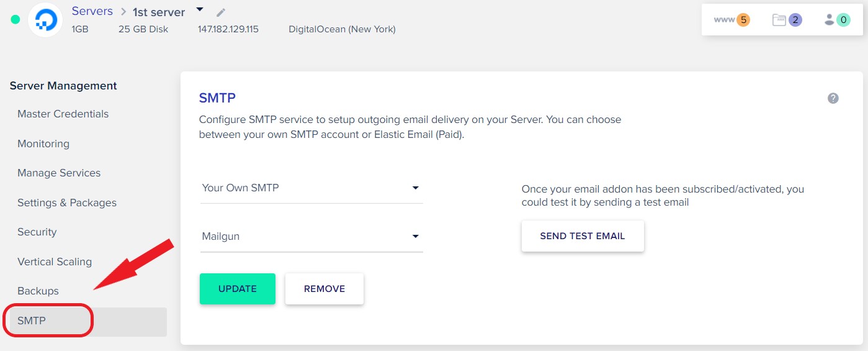Open Settings & Packages section
This screenshot has width=868, height=351.
(67, 203)
